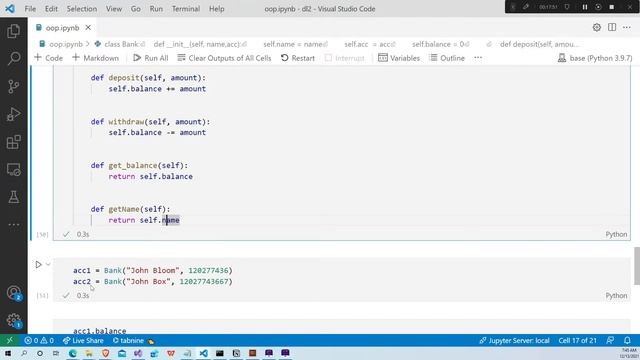This screenshot has width=640, height=360.
Task: Click def deposit breadcrumb item
Action: coord(539,44)
